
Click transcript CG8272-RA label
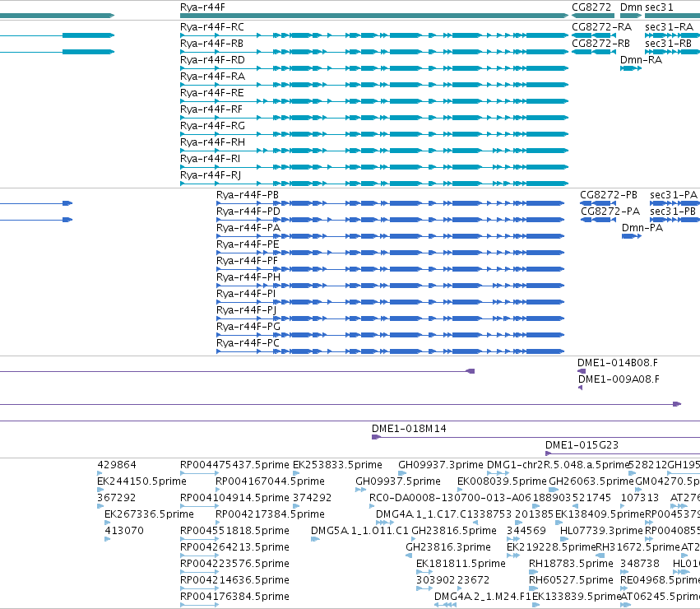click(x=602, y=27)
